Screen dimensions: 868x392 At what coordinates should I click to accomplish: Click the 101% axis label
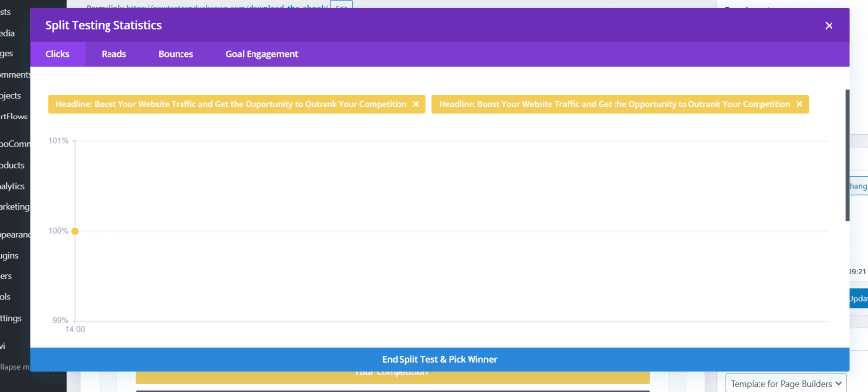[x=58, y=141]
